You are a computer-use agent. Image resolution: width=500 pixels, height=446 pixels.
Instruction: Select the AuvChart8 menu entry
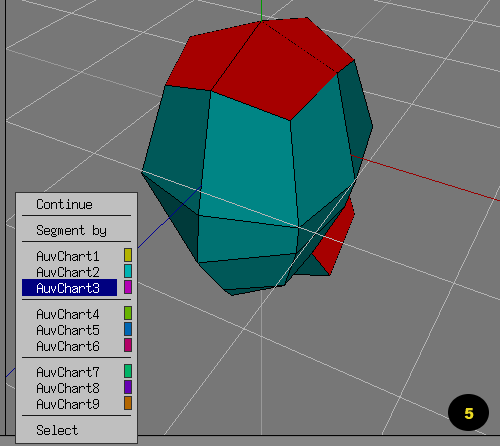click(69, 388)
